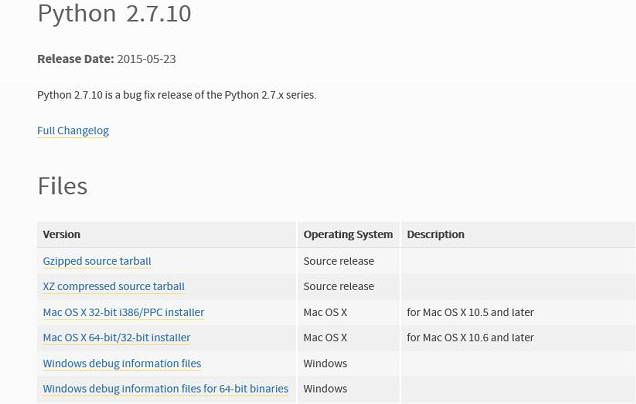The height and width of the screenshot is (404, 636).
Task: Click Mac OS X 32-bit i386/PPC installer link
Action: pyautogui.click(x=123, y=312)
